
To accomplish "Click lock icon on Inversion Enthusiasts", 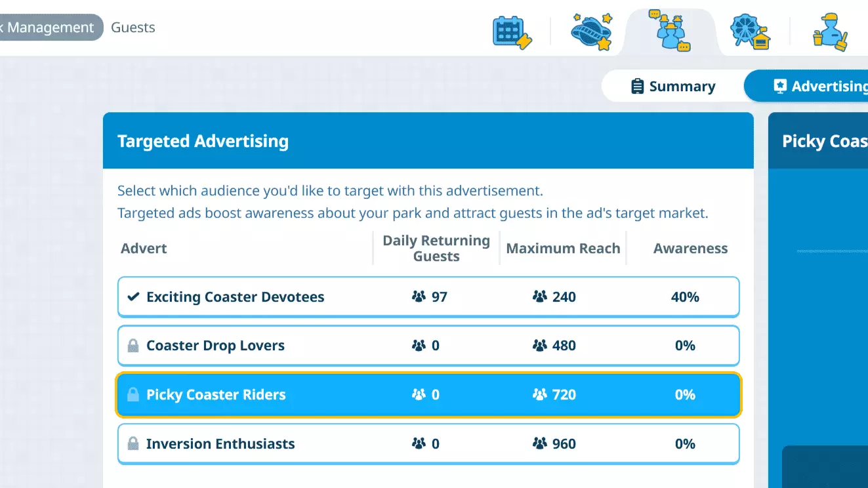I will (133, 444).
